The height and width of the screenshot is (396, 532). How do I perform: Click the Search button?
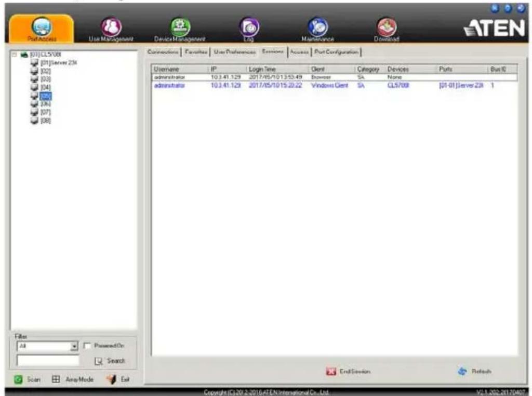point(110,361)
